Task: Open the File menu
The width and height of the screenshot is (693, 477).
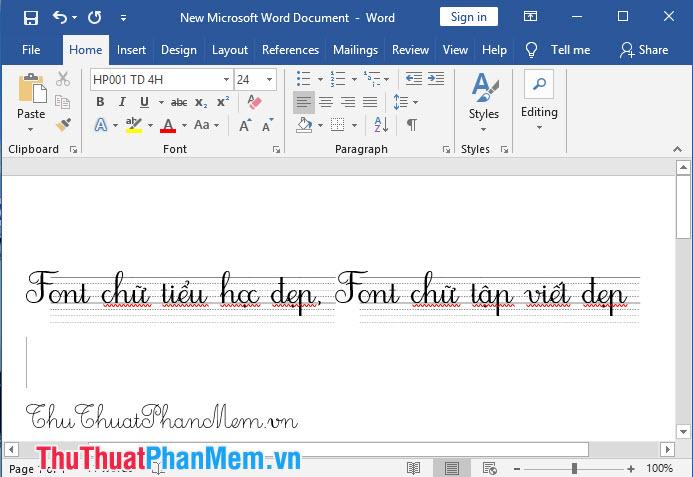Action: (31, 50)
